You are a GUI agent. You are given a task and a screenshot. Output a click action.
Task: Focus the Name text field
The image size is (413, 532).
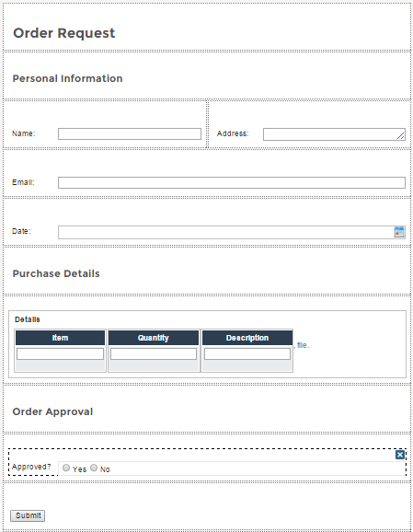click(130, 133)
